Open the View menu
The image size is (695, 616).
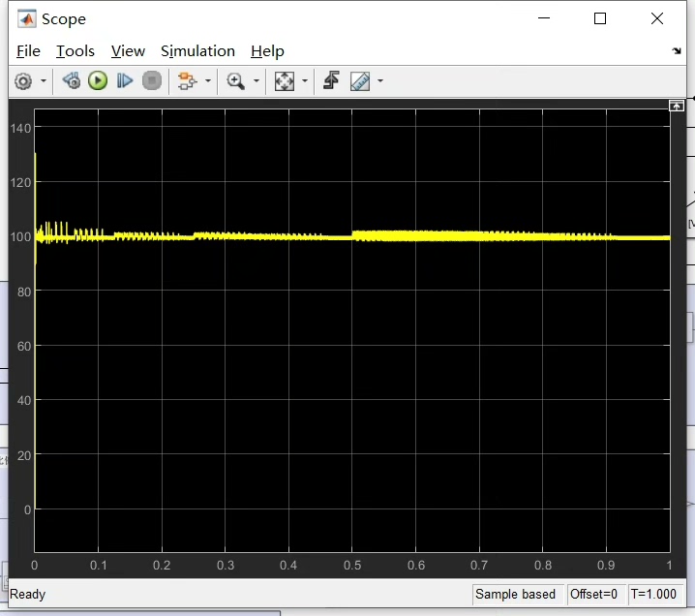point(128,51)
